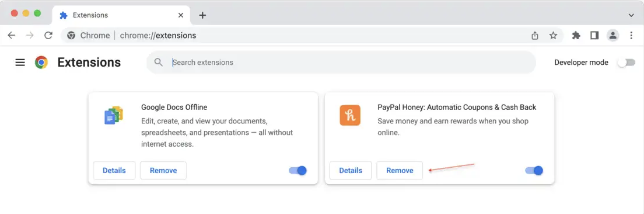
Task: Open the side panel icon
Action: coord(594,36)
